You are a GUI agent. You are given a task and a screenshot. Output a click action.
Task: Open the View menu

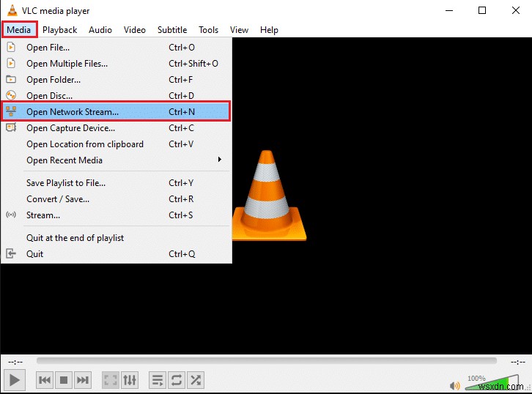pos(239,30)
